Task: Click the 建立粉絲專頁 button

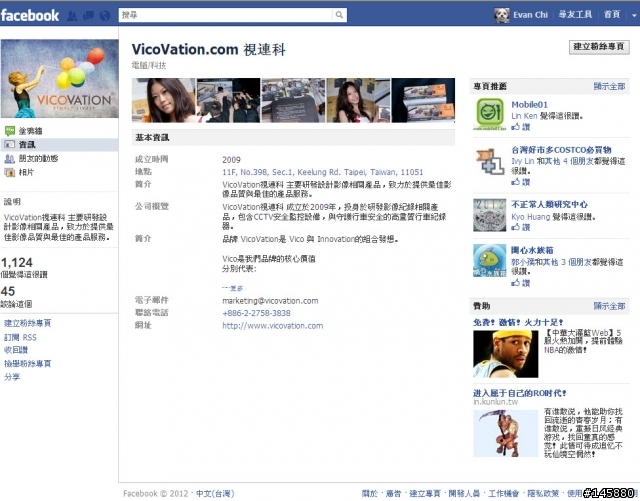Action: (599, 47)
